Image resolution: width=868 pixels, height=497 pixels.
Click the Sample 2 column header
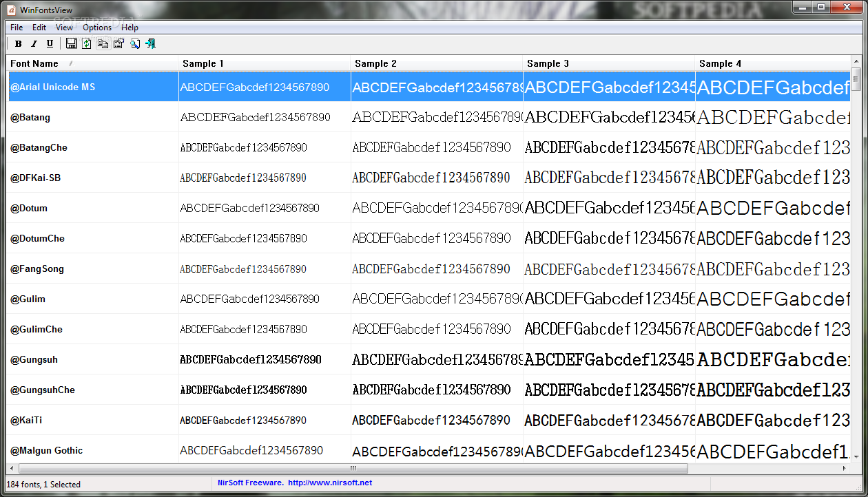tap(437, 63)
